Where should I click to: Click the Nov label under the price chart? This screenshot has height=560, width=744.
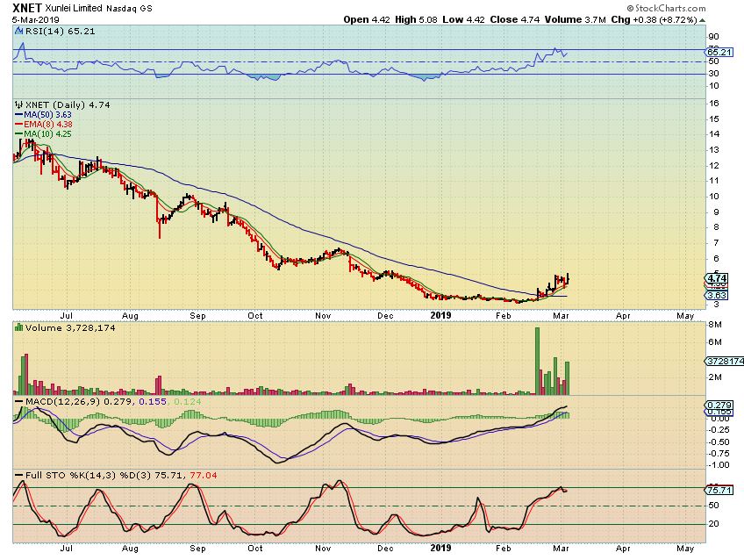click(323, 316)
